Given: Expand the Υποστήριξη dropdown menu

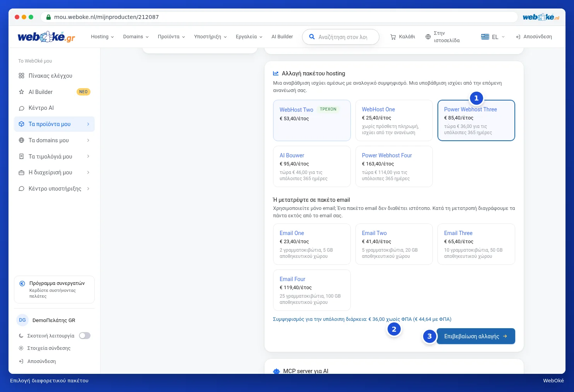Looking at the screenshot, I should 210,37.
